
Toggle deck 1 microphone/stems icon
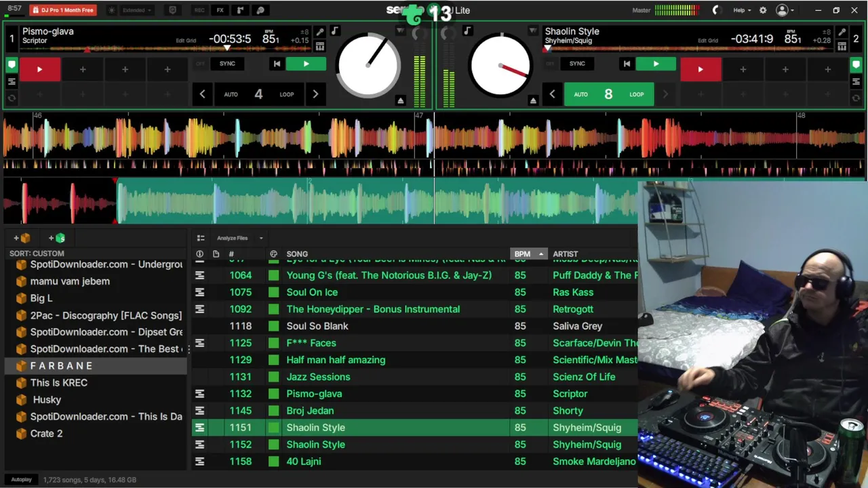320,33
